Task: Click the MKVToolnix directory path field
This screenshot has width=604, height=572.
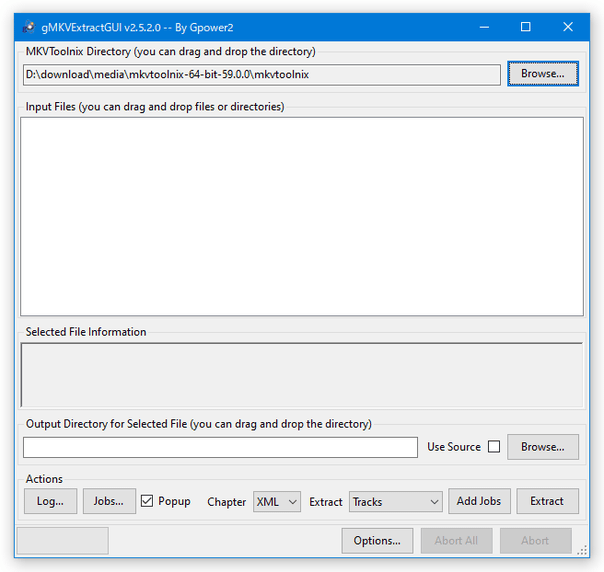Action: 262,75
